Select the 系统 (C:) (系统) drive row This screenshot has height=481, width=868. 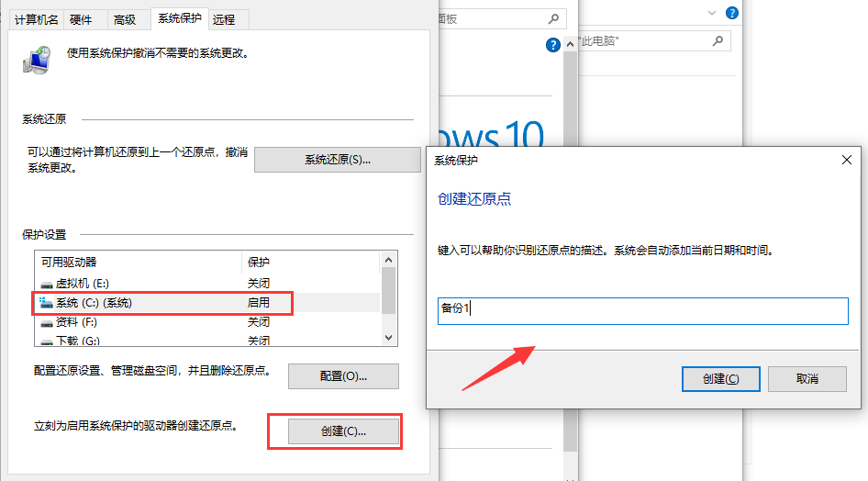click(207, 303)
